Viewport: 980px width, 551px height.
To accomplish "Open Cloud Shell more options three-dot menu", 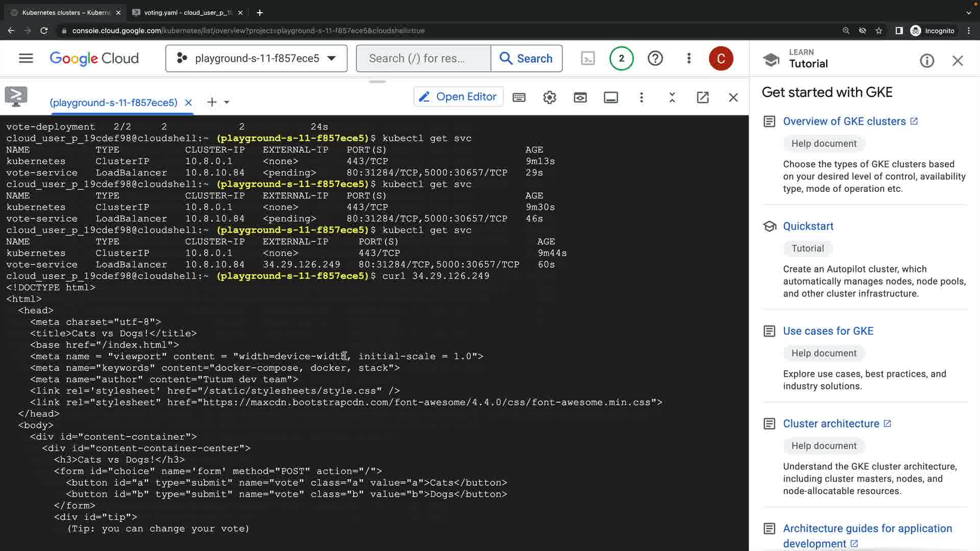I will pyautogui.click(x=641, y=97).
